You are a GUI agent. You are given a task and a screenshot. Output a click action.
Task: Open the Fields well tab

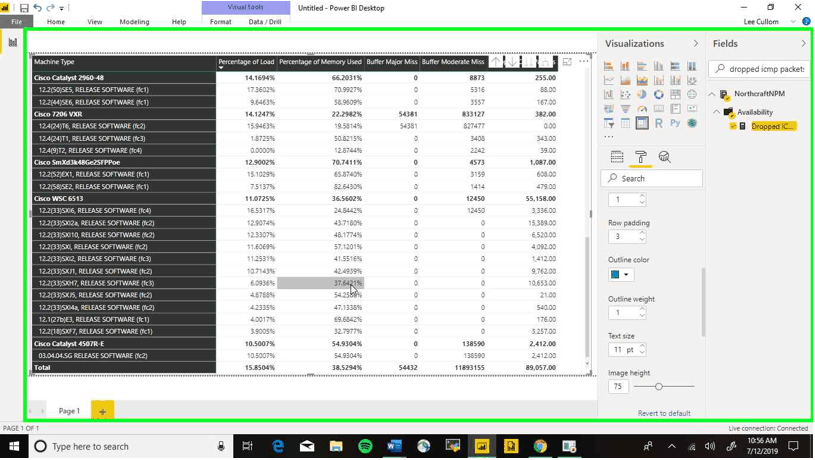coord(616,156)
